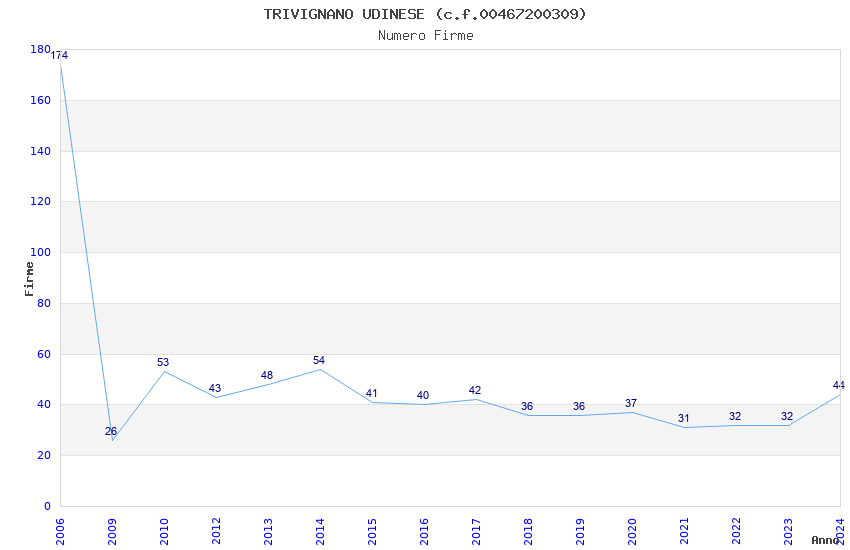
Task: Click the x-axis title Anno
Action: pos(825,540)
